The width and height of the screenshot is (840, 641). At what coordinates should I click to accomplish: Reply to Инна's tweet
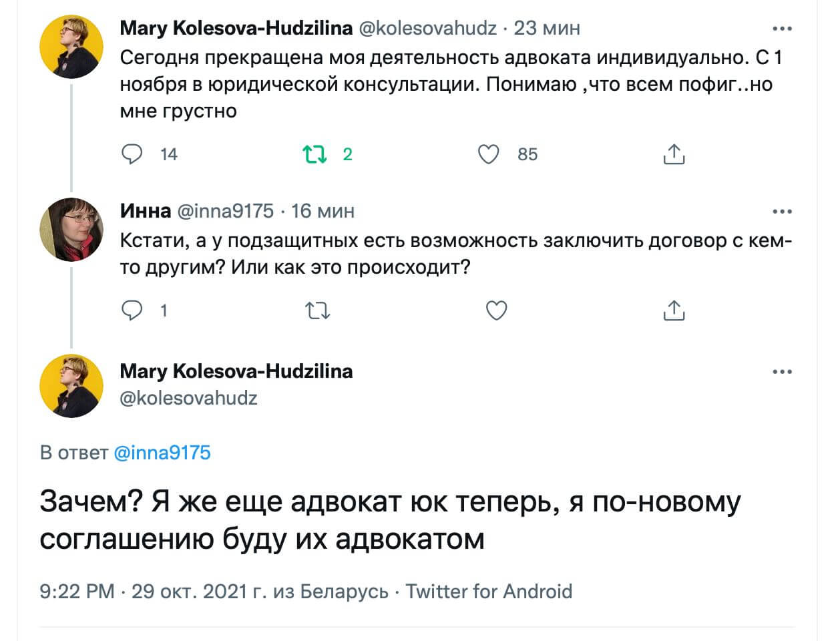132,310
